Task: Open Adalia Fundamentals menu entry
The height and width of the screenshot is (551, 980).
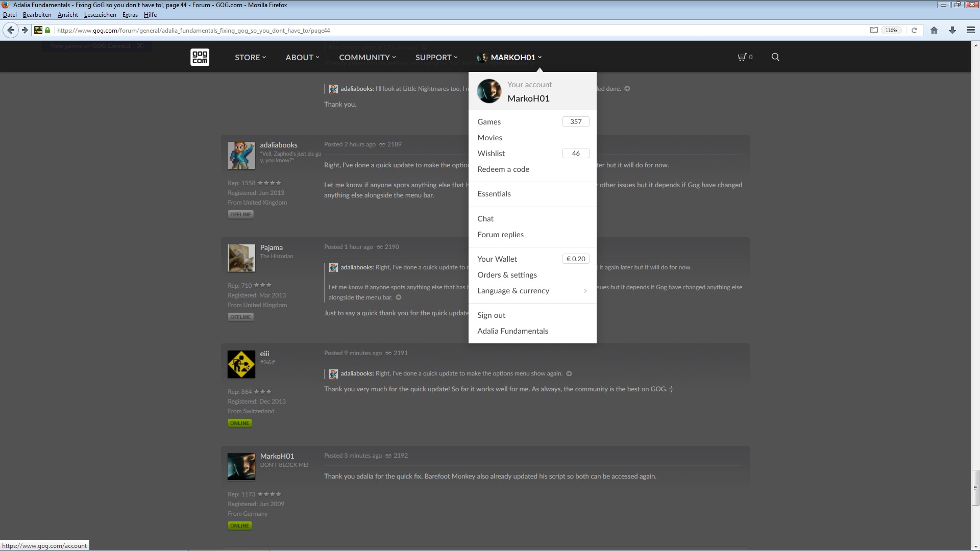Action: point(512,331)
